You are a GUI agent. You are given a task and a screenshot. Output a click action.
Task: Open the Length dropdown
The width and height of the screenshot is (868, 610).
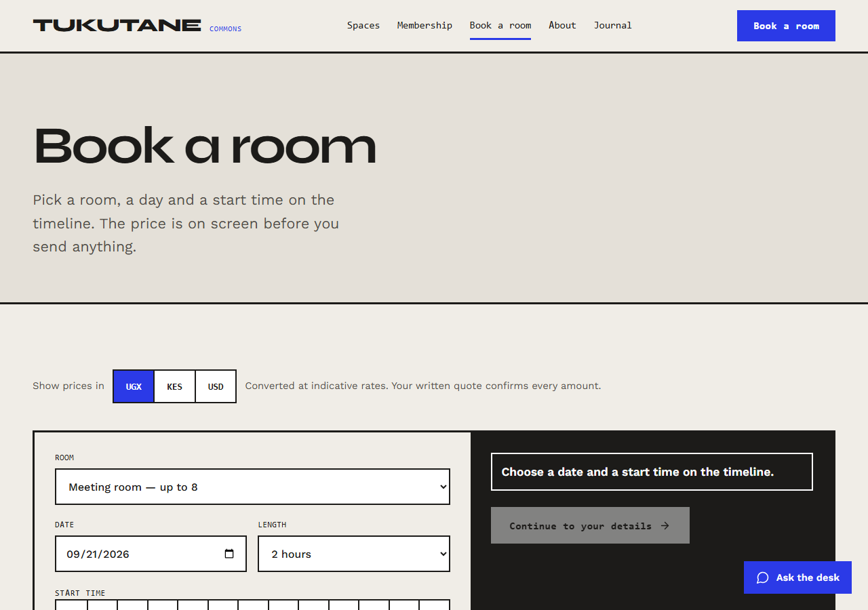(x=354, y=554)
